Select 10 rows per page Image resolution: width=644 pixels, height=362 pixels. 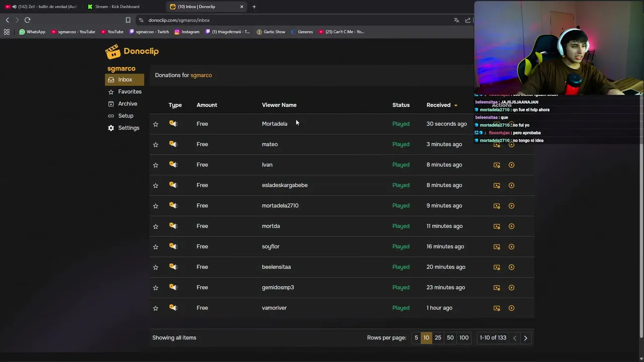point(426,338)
